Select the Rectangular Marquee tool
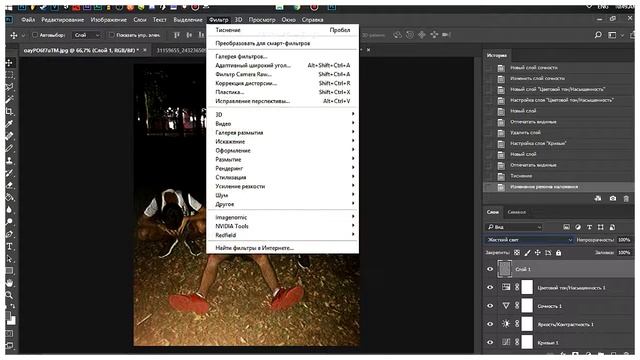This screenshot has width=640, height=360. click(x=9, y=75)
